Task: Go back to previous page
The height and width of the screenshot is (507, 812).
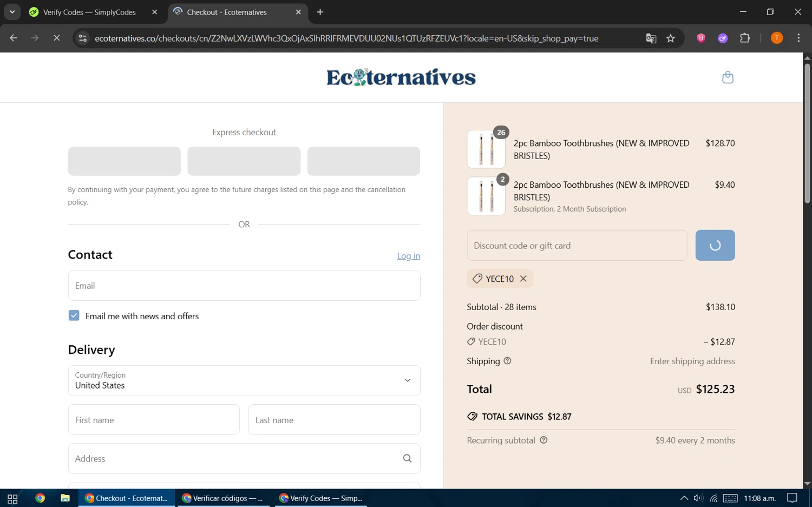Action: point(14,38)
